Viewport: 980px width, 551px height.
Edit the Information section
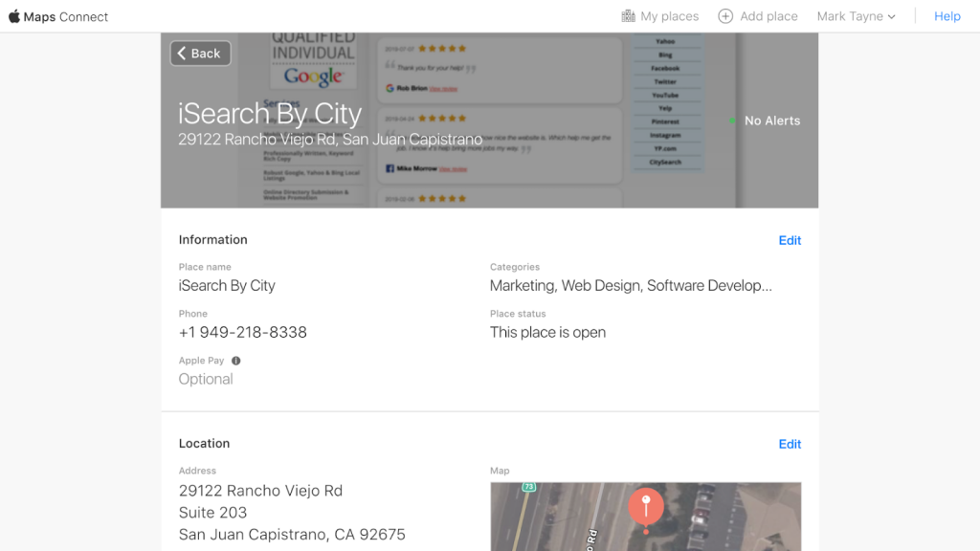click(790, 240)
